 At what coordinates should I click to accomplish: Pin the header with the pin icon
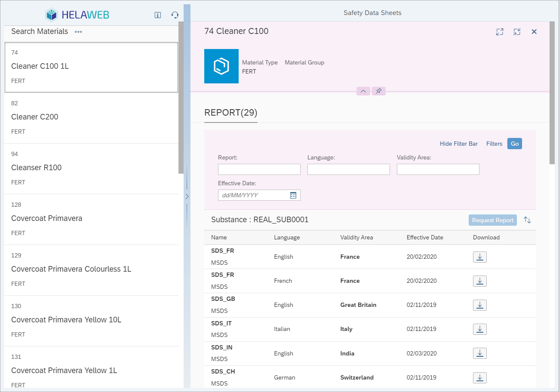coord(378,91)
